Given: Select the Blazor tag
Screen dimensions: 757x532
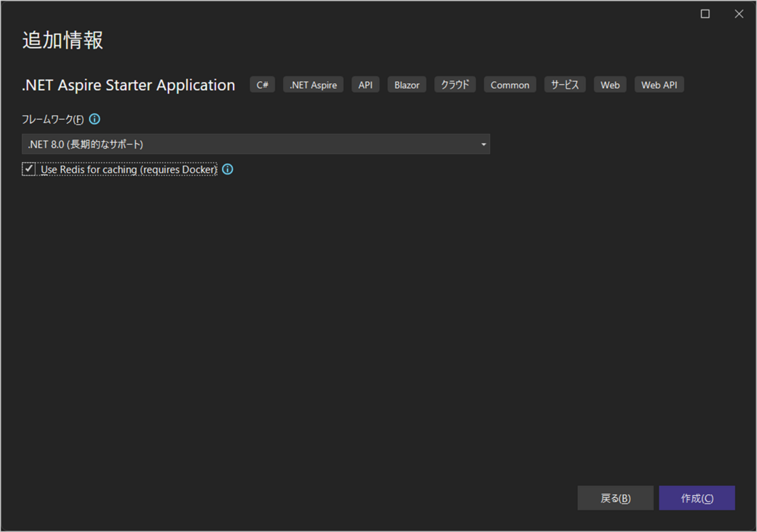Looking at the screenshot, I should click(406, 84).
